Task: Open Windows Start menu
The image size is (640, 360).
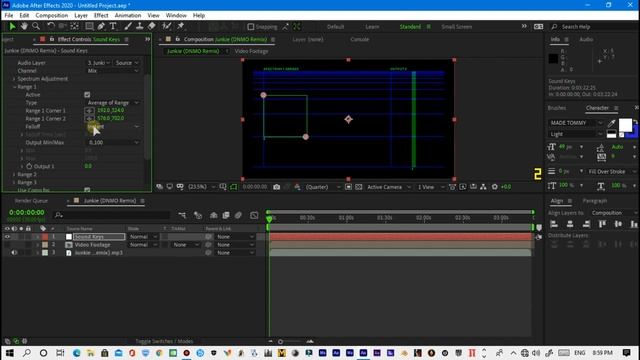Action: (x=9, y=353)
